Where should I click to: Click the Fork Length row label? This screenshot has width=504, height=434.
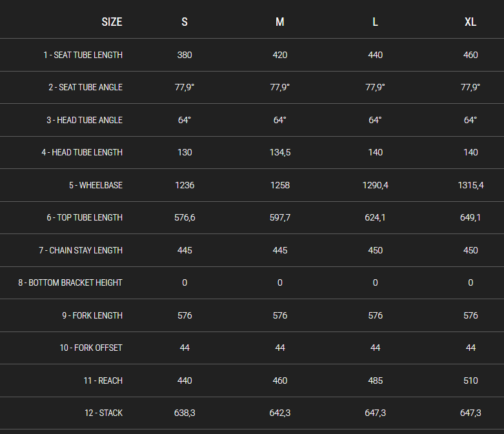(92, 315)
